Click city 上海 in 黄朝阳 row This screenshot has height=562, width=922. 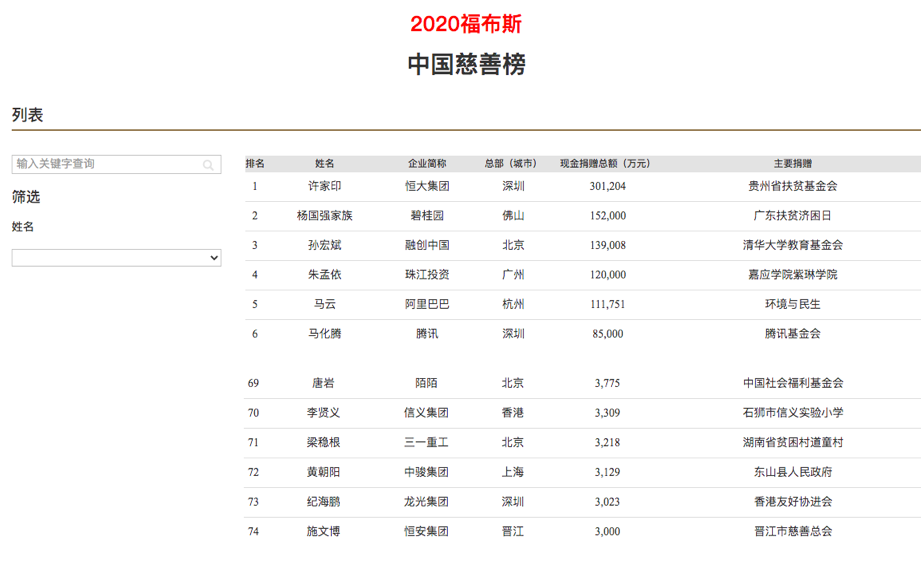pyautogui.click(x=512, y=472)
